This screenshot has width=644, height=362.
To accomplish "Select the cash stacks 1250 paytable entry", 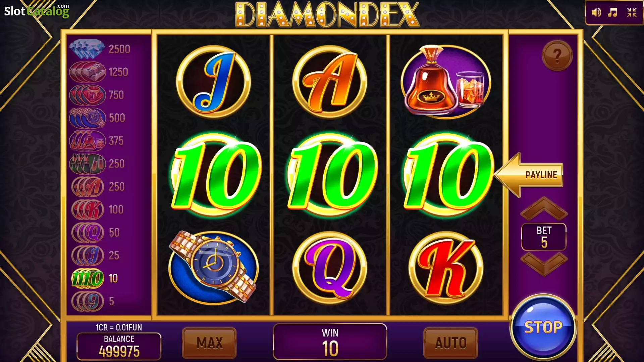I will [x=99, y=72].
